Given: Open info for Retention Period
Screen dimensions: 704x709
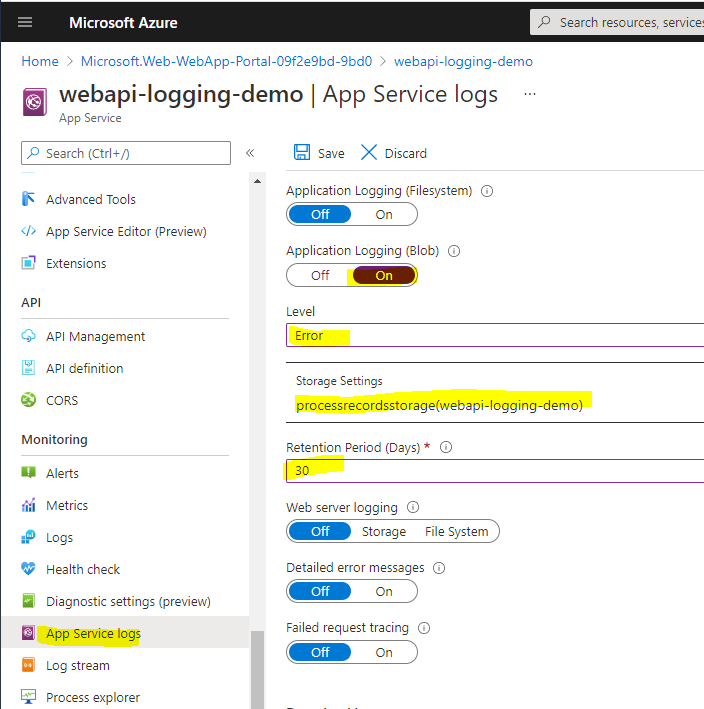Looking at the screenshot, I should click(x=446, y=447).
